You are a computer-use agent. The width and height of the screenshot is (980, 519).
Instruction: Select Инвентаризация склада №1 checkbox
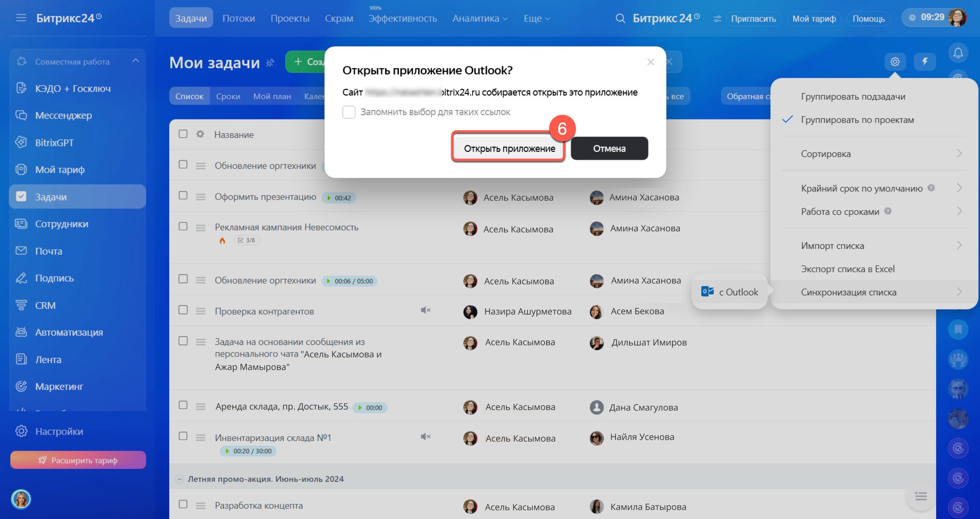[183, 436]
